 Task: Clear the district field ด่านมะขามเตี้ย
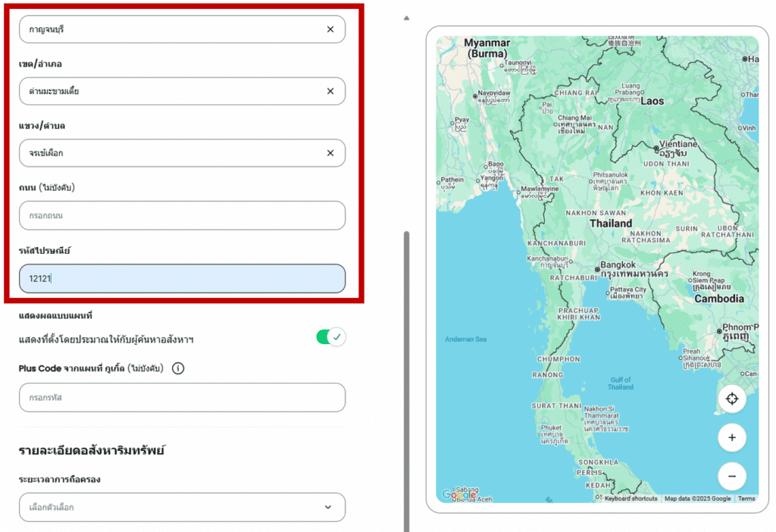click(330, 91)
